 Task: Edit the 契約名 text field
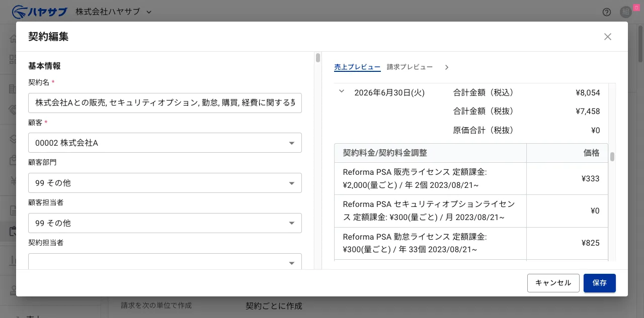pos(165,102)
